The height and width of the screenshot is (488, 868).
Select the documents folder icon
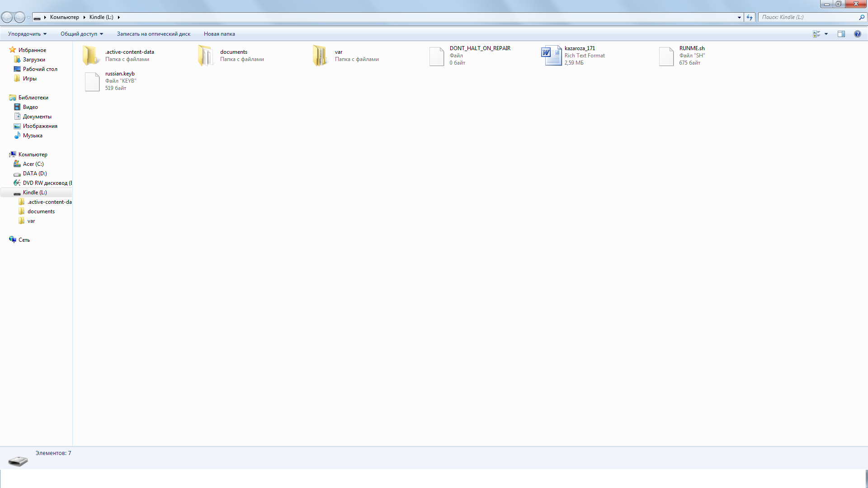pyautogui.click(x=206, y=56)
